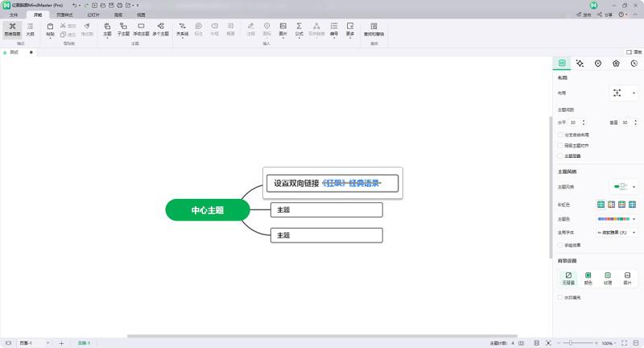Open 查找和替换 find and replace
Viewport: 644px width, 348px height.
(x=374, y=29)
